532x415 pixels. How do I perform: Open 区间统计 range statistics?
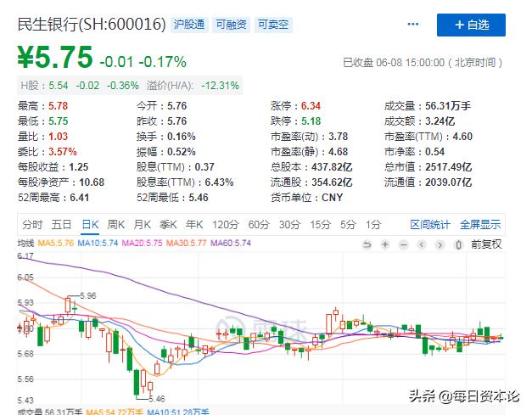point(430,225)
